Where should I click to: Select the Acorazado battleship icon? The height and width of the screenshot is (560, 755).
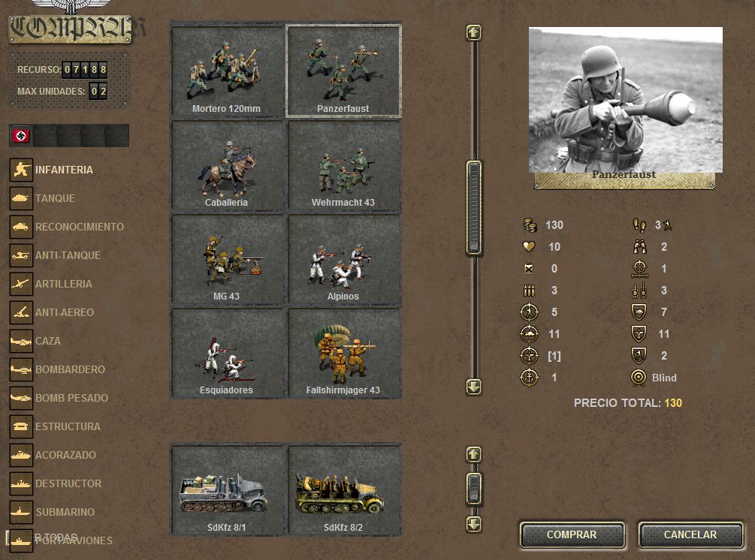pos(21,455)
